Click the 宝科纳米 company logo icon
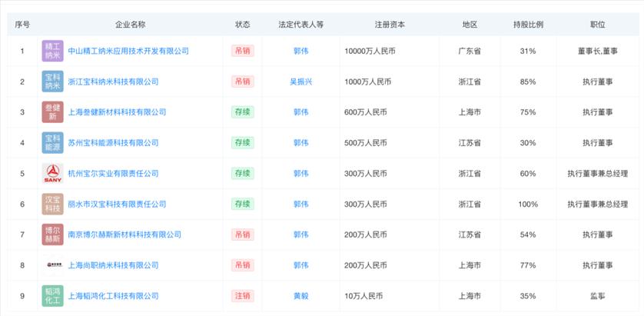The width and height of the screenshot is (644, 316). pyautogui.click(x=52, y=81)
